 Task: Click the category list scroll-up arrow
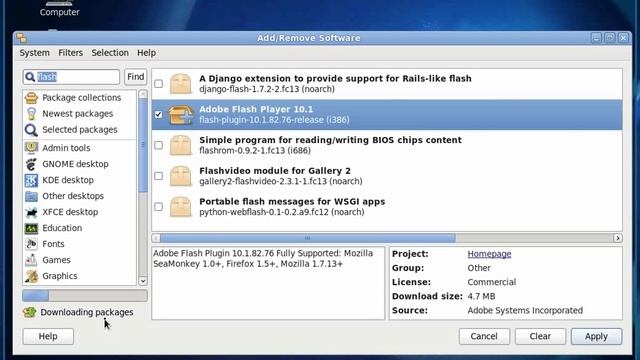coord(143,95)
